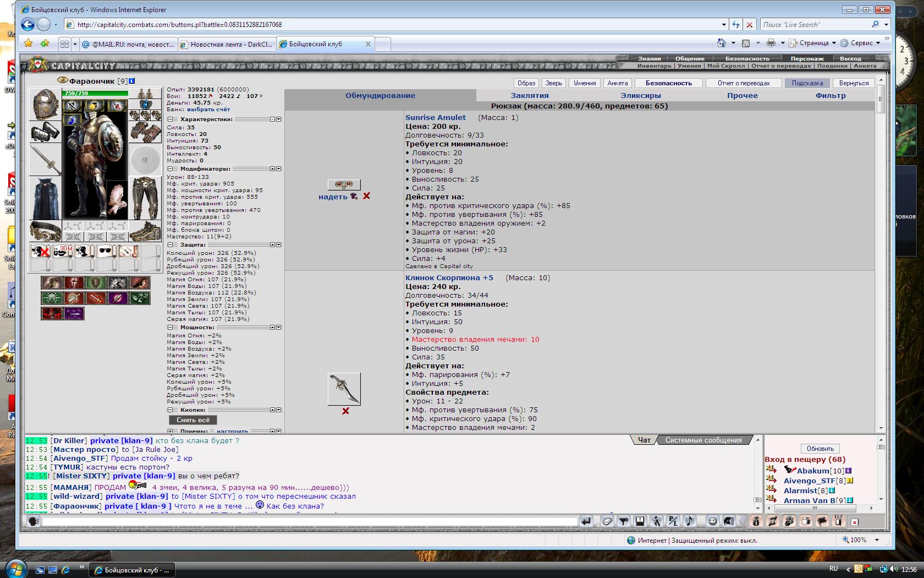Switch to the Обмундирование tab
The height and width of the screenshot is (578, 924).
tap(380, 95)
